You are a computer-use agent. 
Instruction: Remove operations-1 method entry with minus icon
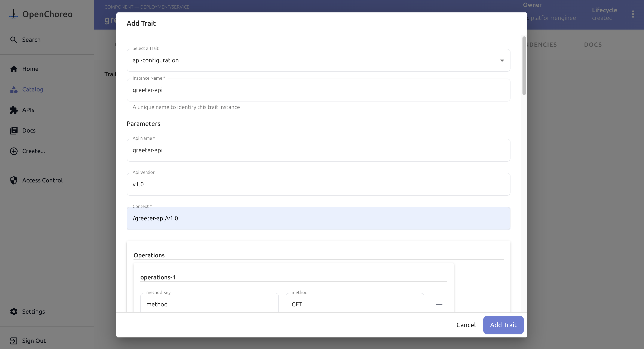click(x=439, y=304)
